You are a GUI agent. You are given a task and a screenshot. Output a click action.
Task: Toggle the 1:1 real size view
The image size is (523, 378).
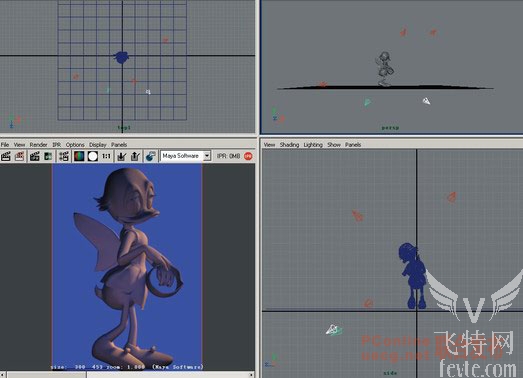pos(106,156)
